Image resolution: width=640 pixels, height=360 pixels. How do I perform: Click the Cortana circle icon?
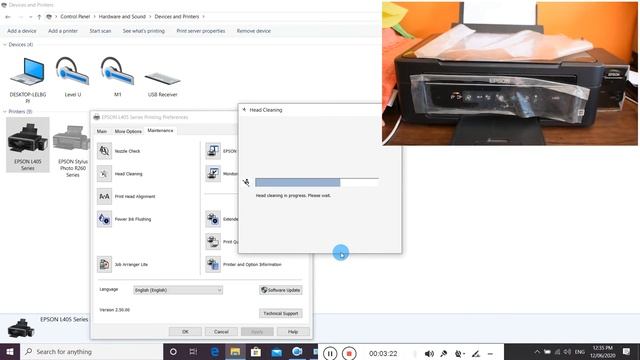[173, 351]
